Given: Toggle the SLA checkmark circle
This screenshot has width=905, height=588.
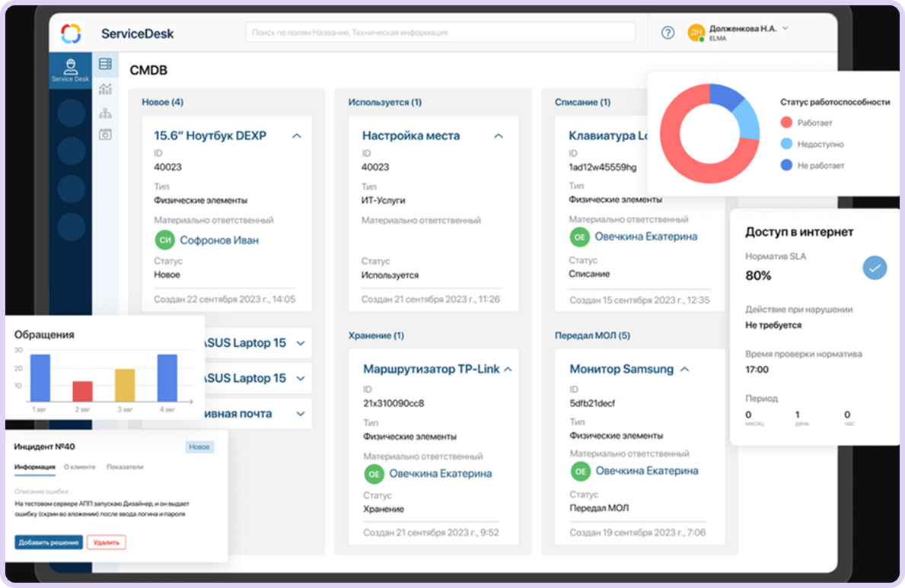Looking at the screenshot, I should pos(875,268).
